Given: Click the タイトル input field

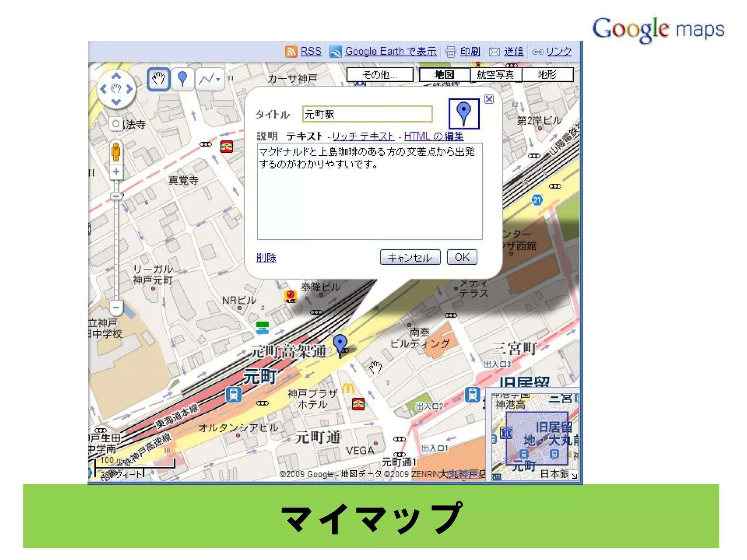Looking at the screenshot, I should tap(367, 114).
